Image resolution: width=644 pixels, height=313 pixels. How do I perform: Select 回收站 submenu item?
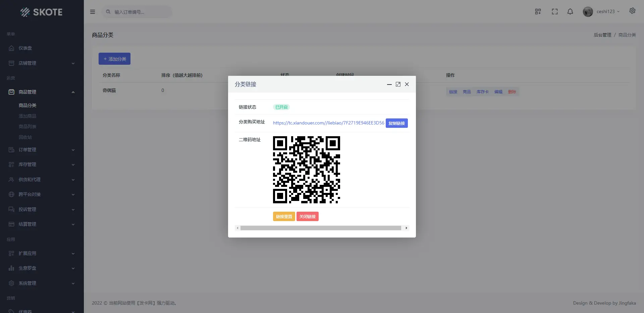click(25, 137)
